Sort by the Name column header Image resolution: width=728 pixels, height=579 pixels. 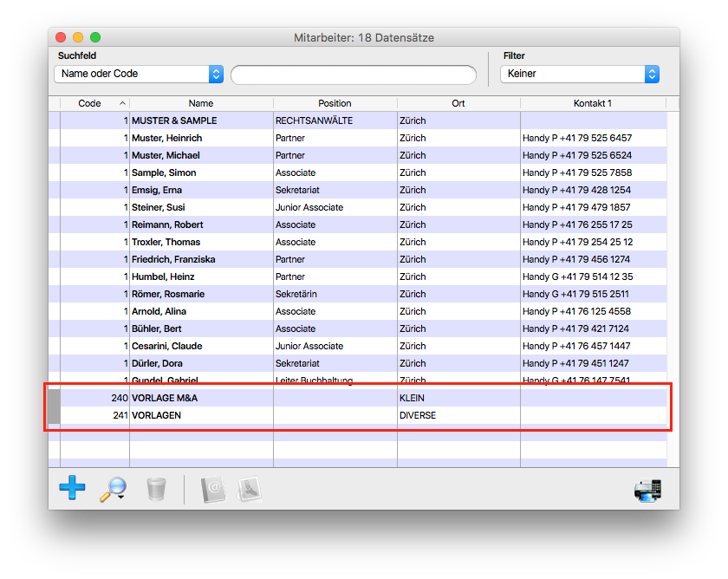coord(201,103)
